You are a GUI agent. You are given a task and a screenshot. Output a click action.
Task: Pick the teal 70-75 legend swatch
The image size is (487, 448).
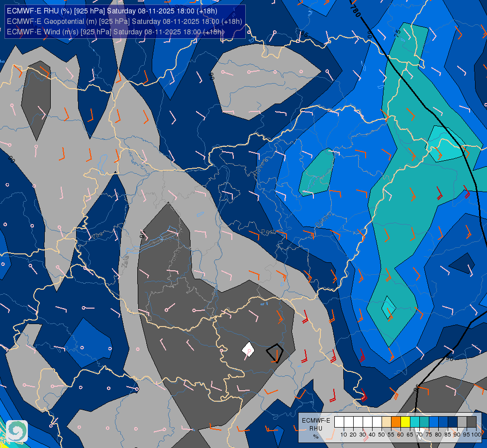click(x=424, y=422)
